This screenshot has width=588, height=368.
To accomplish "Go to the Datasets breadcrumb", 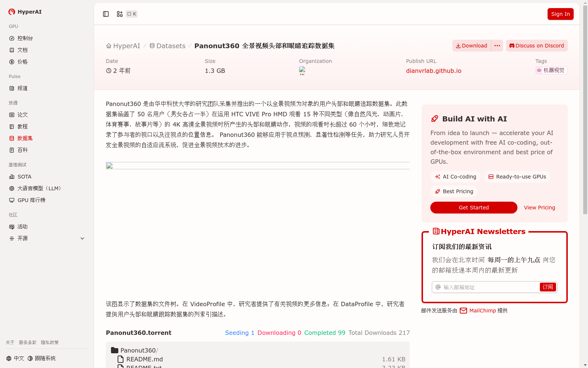I will coord(168,46).
